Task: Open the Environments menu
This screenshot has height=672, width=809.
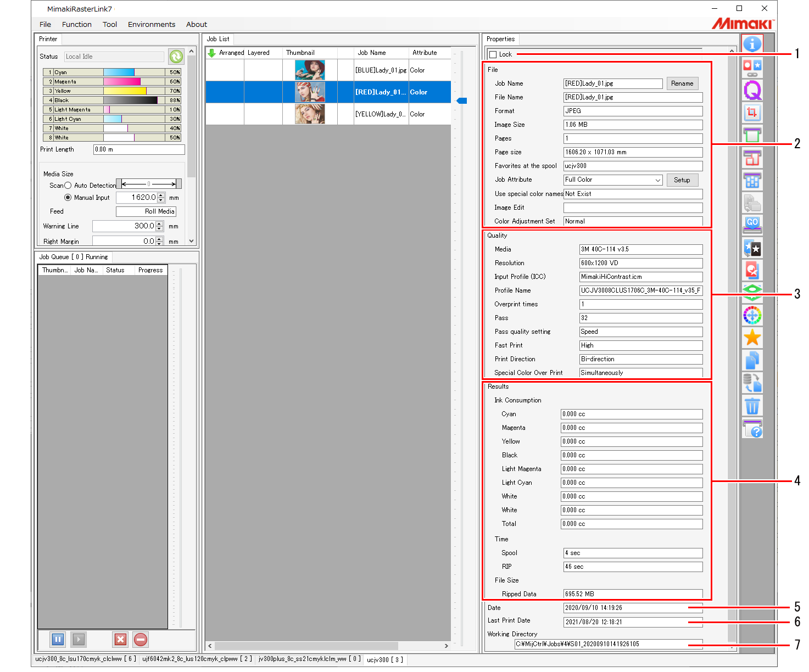Action: click(151, 24)
